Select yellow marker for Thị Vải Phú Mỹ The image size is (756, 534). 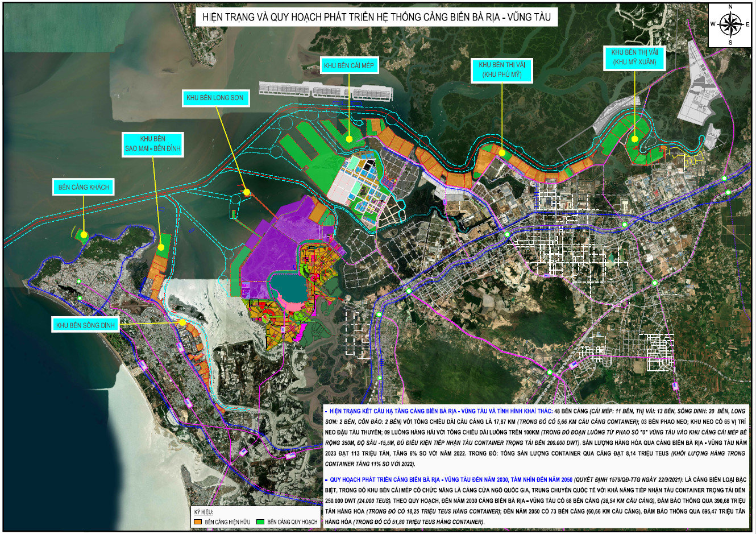(502, 152)
